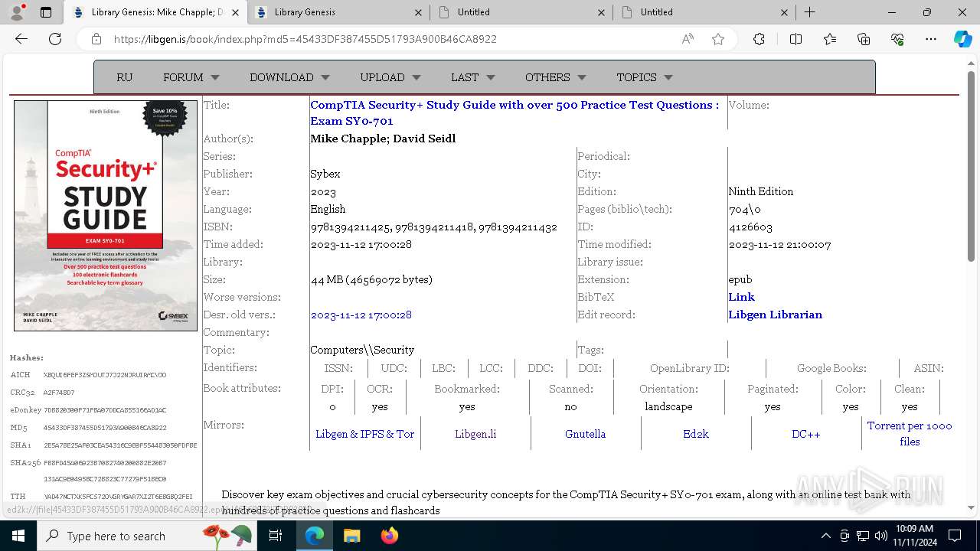980x551 pixels.
Task: Open the tab actions menu
Action: [x=46, y=12]
